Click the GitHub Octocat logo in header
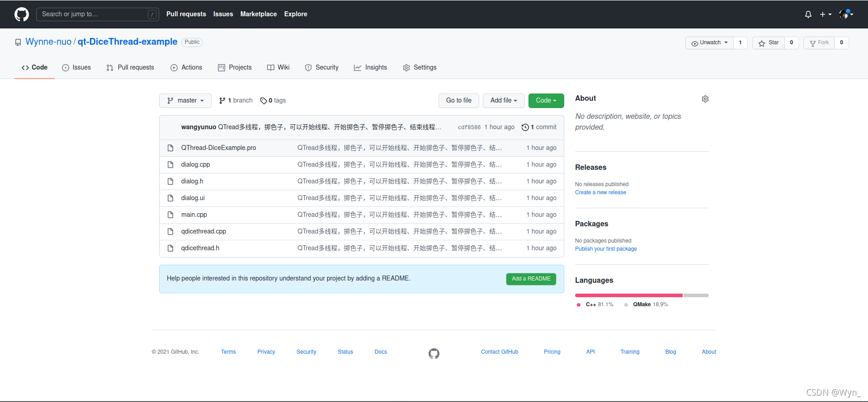This screenshot has width=868, height=402. point(22,14)
